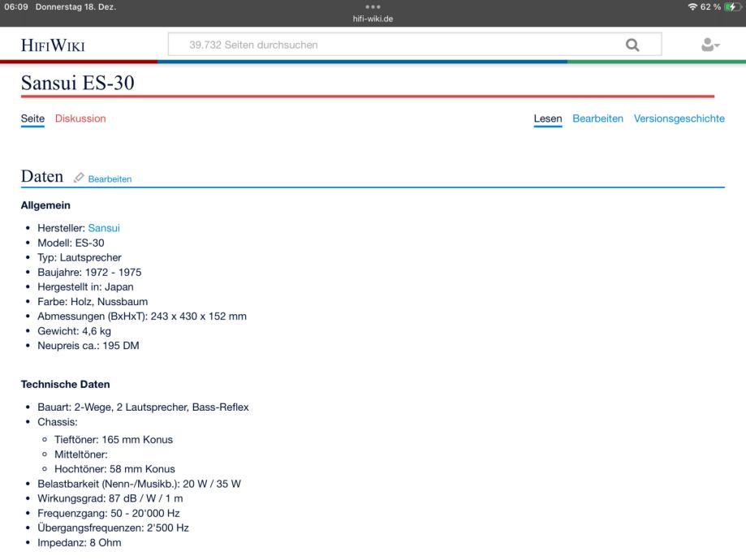Open the Diskussion tab
The height and width of the screenshot is (560, 746).
point(80,118)
